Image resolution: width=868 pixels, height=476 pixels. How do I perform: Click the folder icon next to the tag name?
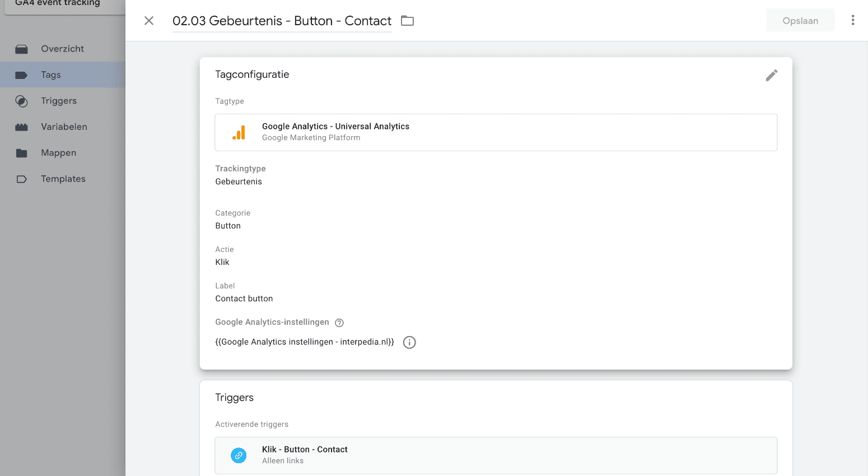click(407, 21)
